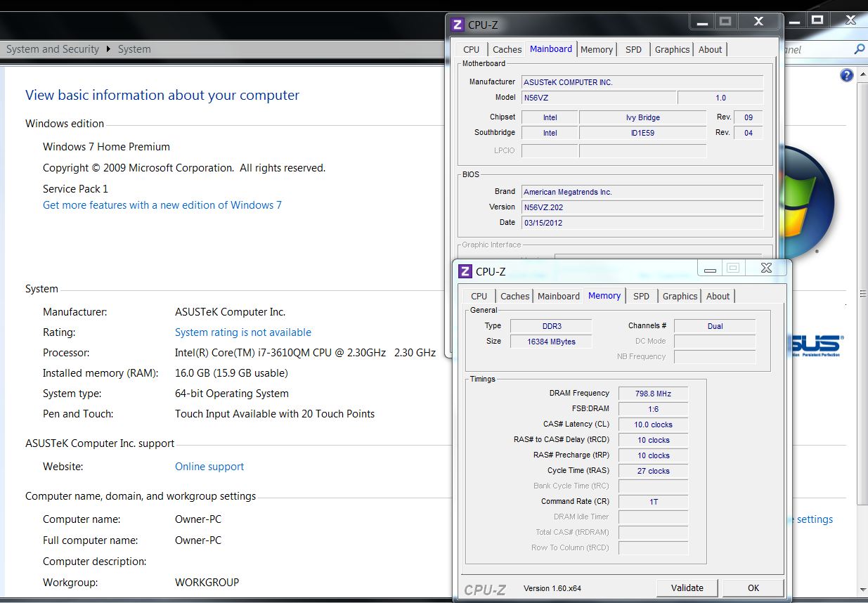This screenshot has height=603, width=868.
Task: Click the Validate button
Action: coord(687,588)
